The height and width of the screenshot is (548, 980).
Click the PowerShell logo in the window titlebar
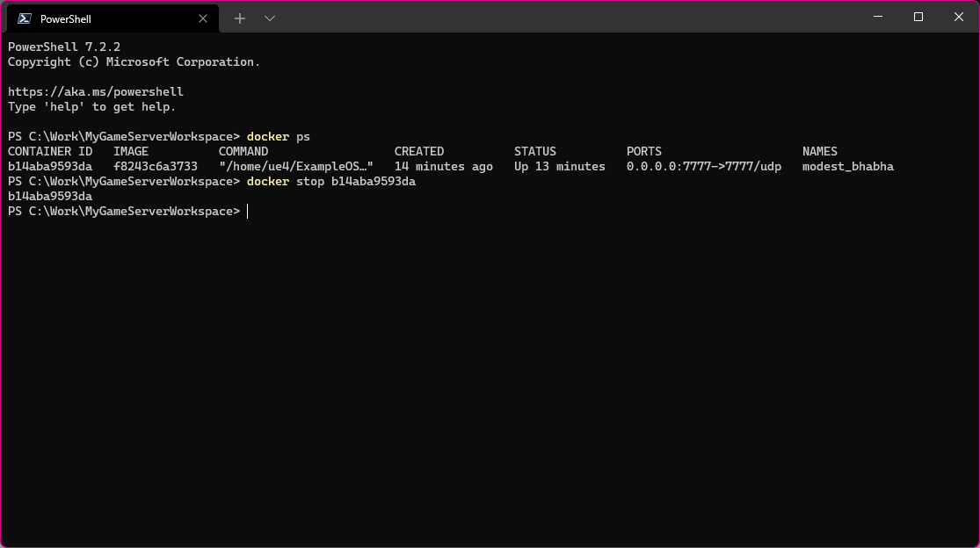pyautogui.click(x=25, y=18)
